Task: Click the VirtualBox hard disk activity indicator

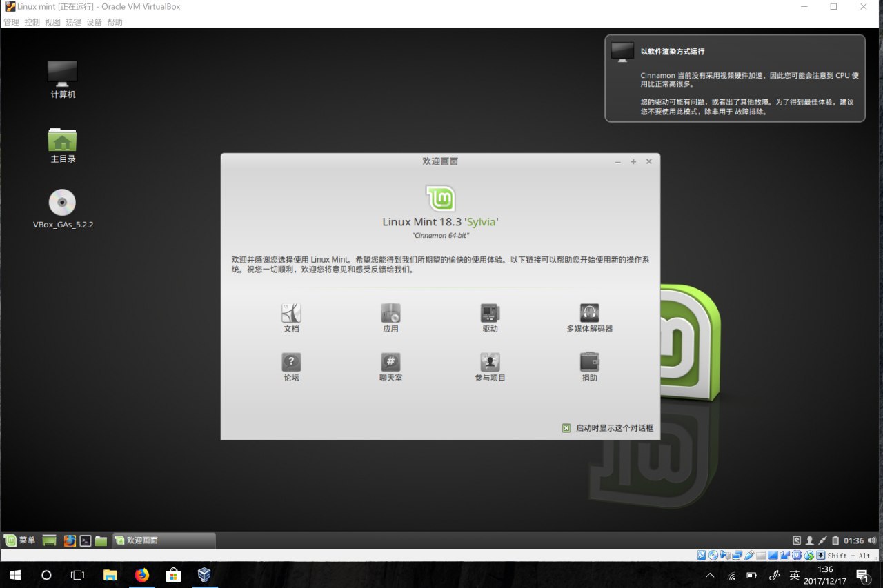Action: [702, 555]
